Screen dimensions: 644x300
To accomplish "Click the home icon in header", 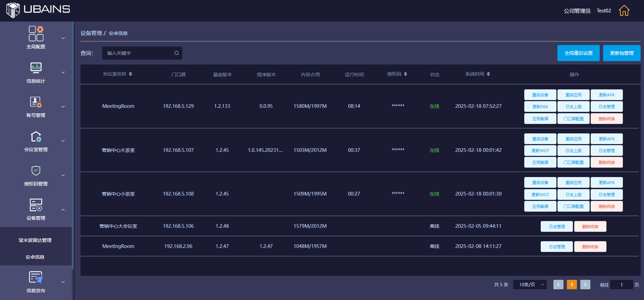I will pyautogui.click(x=624, y=11).
